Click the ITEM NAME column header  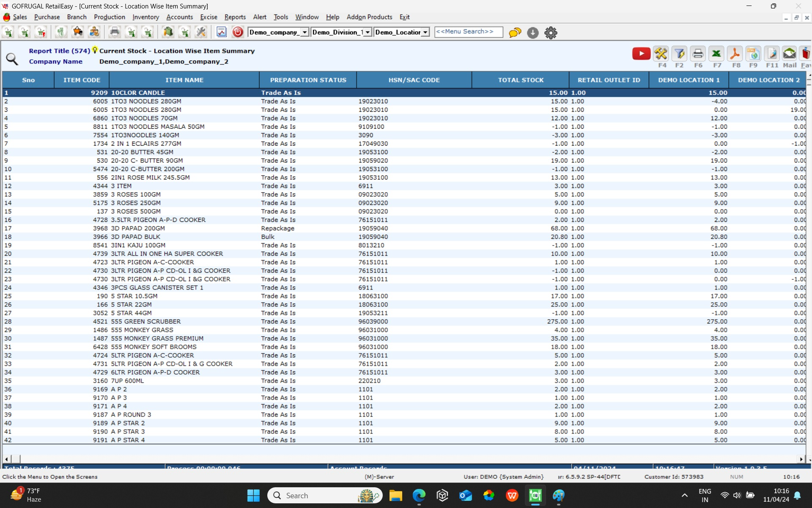[x=184, y=80]
